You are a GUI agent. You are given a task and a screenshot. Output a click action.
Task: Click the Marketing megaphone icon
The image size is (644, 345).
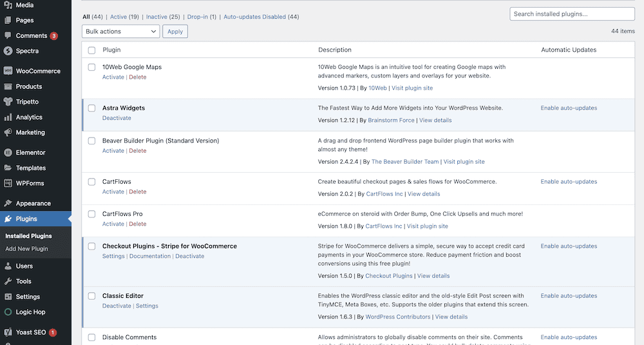(x=8, y=132)
